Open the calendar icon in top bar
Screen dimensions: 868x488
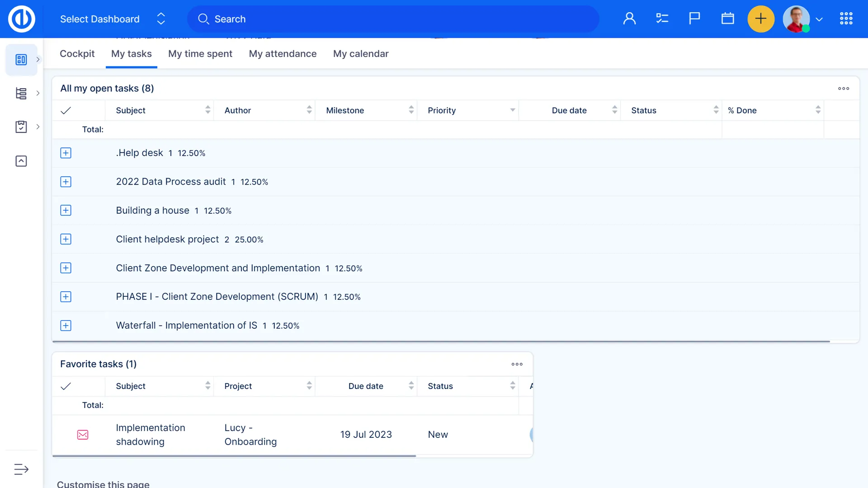(727, 19)
